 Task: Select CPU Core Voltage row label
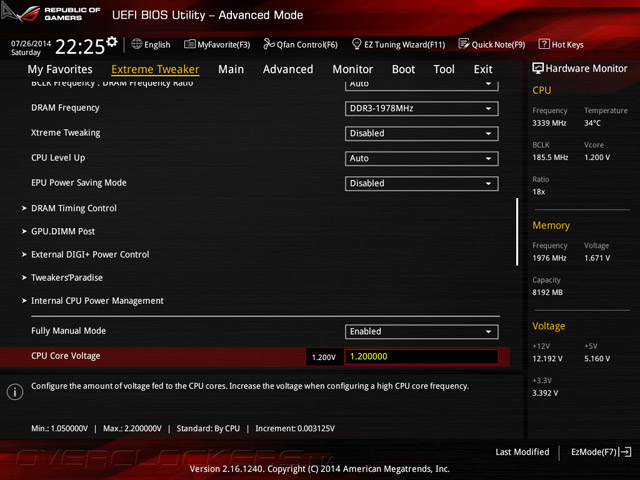[x=66, y=356]
